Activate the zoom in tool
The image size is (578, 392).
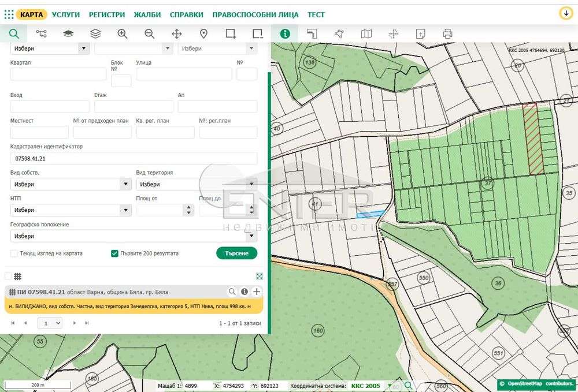click(123, 34)
